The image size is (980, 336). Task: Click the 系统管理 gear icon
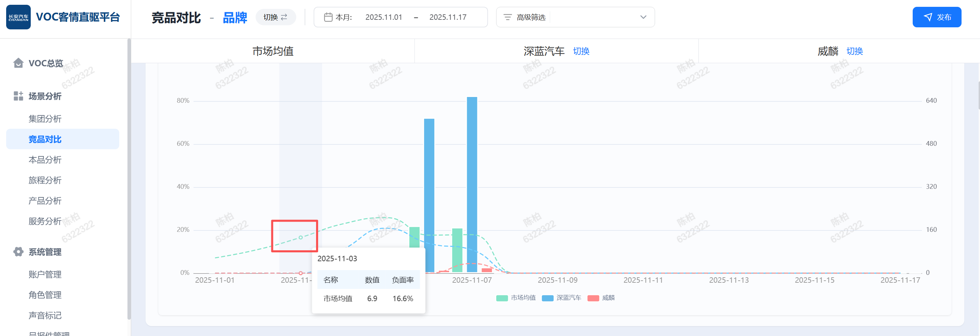18,252
